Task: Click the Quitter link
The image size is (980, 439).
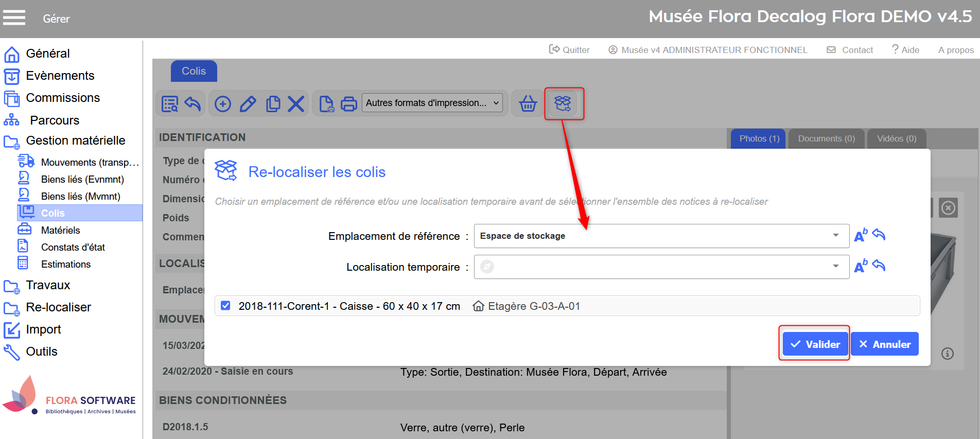Action: [569, 50]
